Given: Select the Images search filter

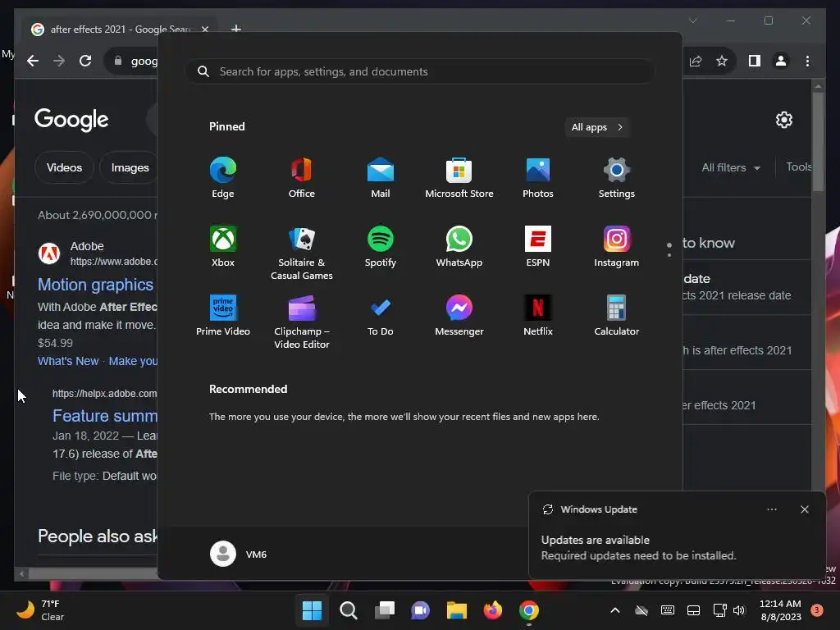Looking at the screenshot, I should click(x=130, y=167).
